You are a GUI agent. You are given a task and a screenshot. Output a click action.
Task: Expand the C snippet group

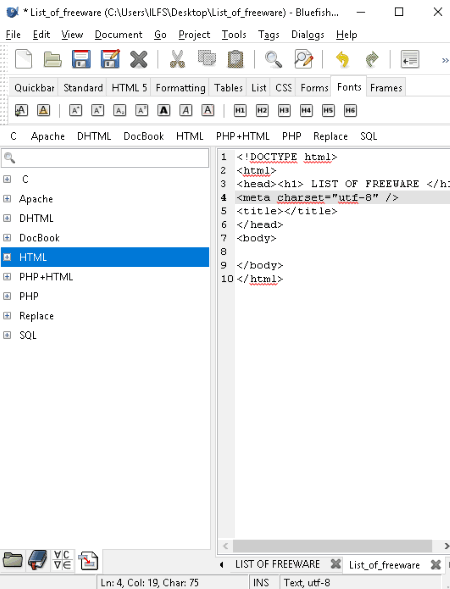click(x=7, y=179)
